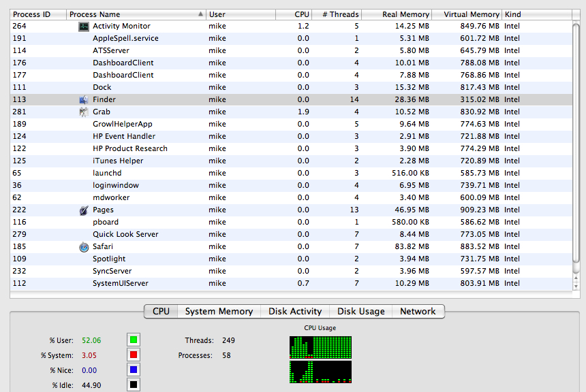Select the iTunes Helper process

tap(291, 161)
